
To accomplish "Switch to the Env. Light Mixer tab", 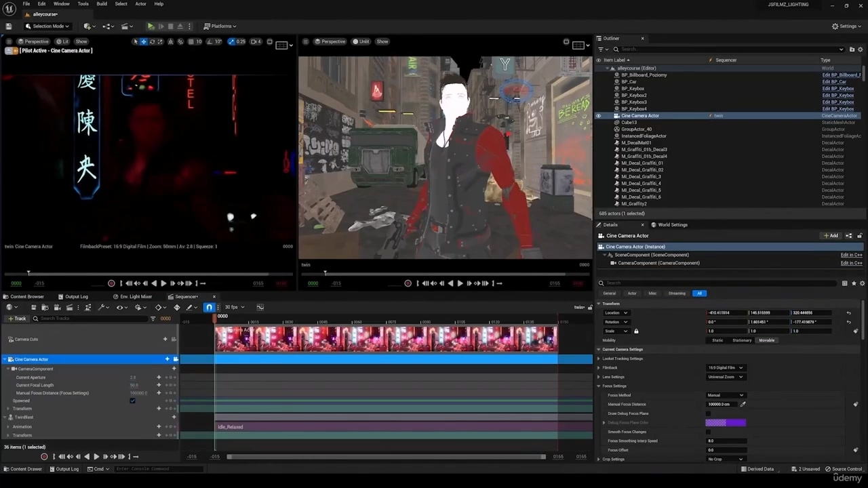I will [x=133, y=297].
